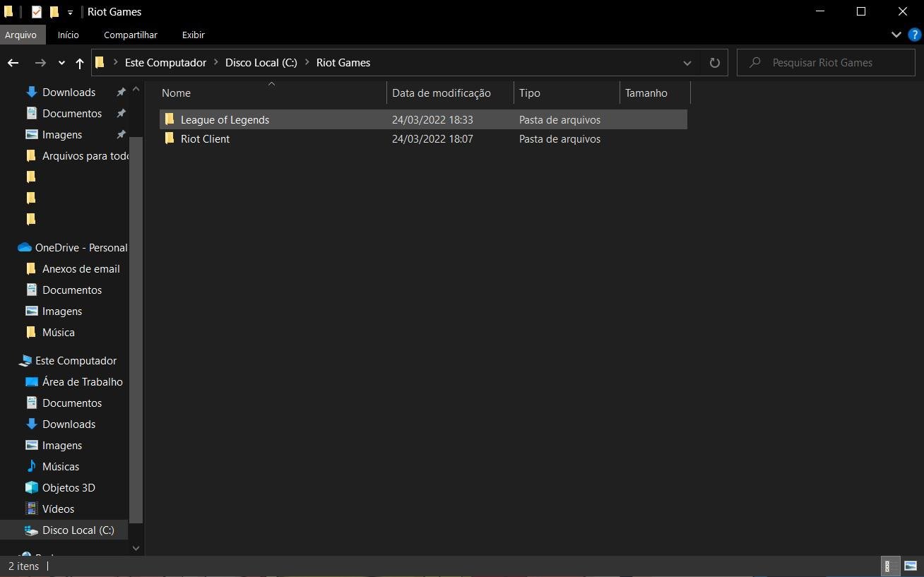Open pinned Downloads in quick access

click(x=69, y=93)
